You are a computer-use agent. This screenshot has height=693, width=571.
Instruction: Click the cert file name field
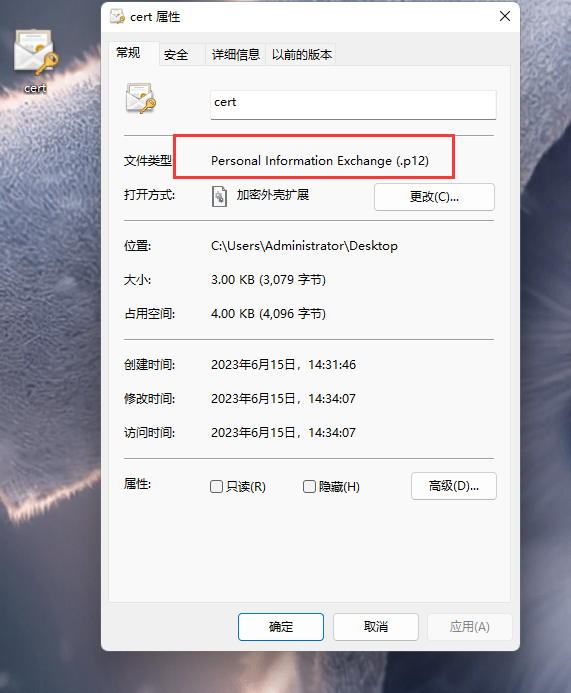tap(353, 105)
